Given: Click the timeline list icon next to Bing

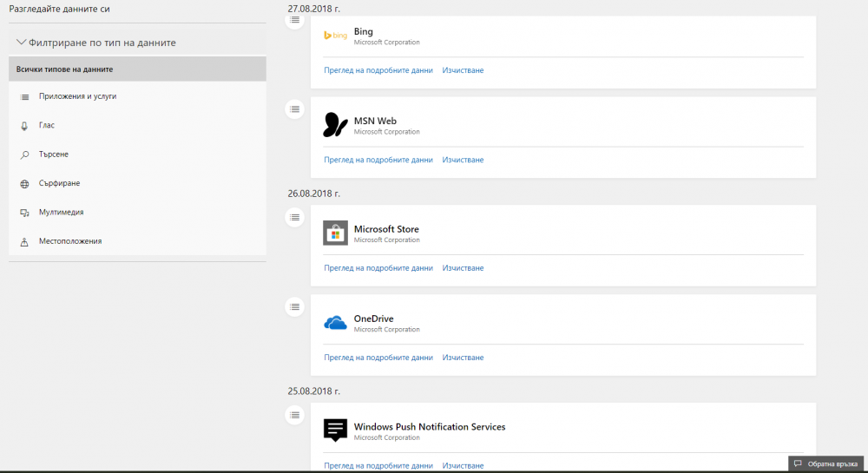Looking at the screenshot, I should click(294, 20).
